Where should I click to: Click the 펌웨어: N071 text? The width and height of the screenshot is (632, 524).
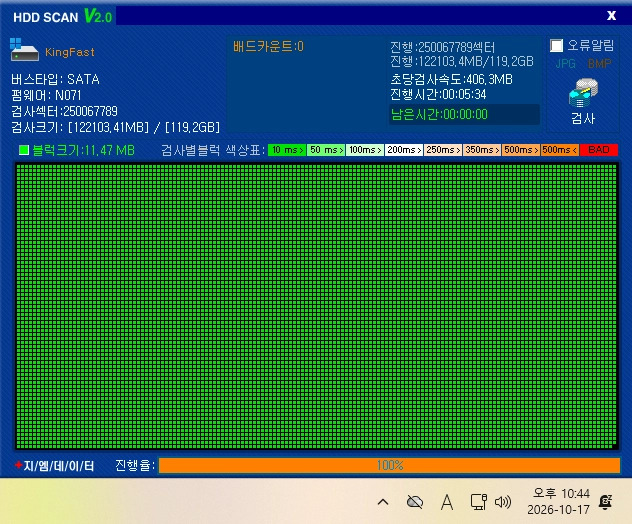tap(46, 96)
